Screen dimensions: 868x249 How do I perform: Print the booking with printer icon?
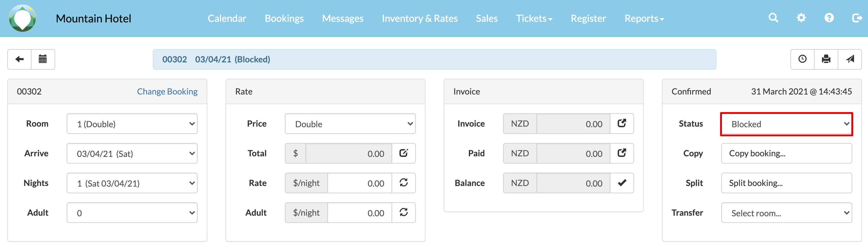pyautogui.click(x=826, y=59)
